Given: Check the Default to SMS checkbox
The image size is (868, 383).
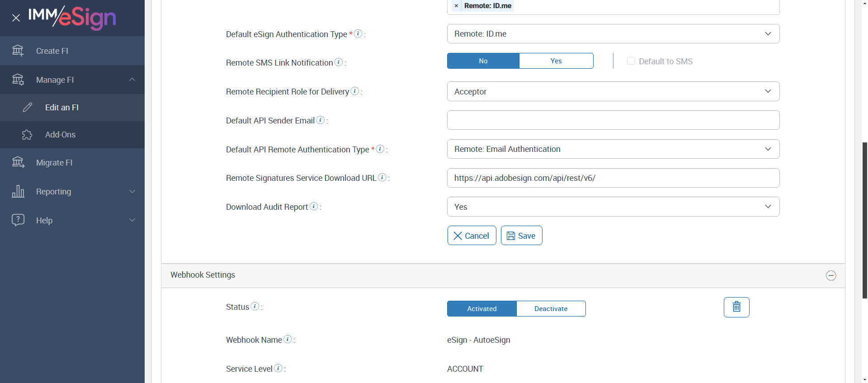Looking at the screenshot, I should coord(631,61).
